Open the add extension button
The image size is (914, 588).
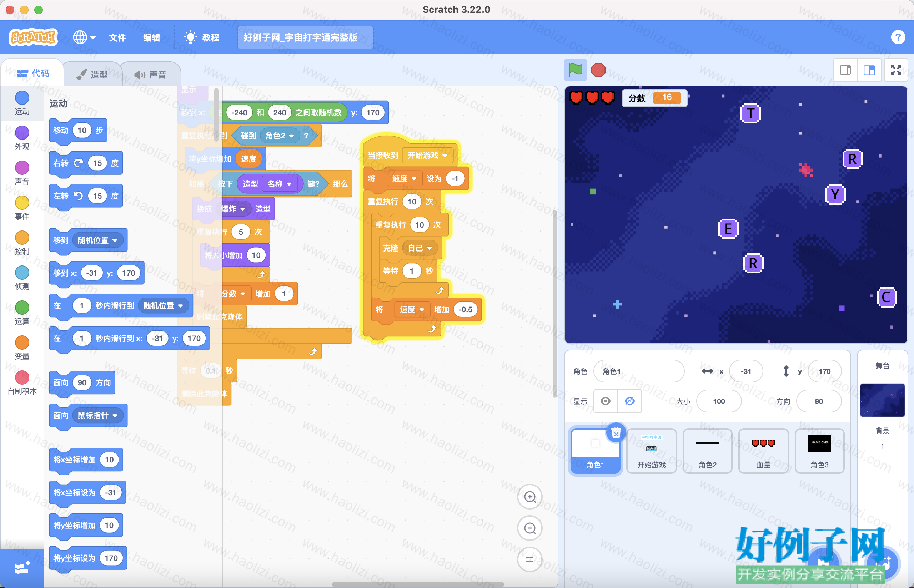[x=22, y=568]
